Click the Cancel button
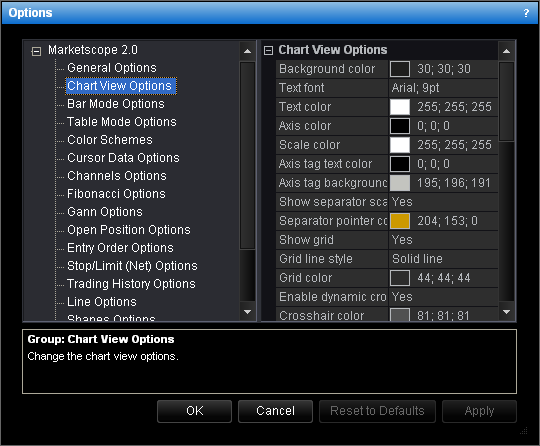 [x=276, y=411]
